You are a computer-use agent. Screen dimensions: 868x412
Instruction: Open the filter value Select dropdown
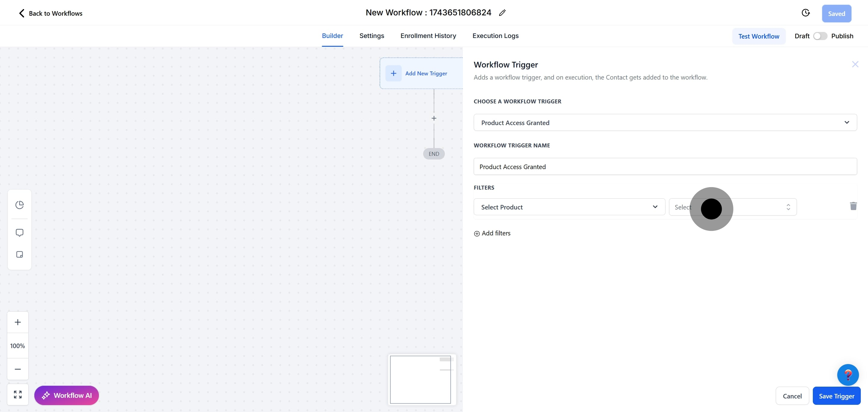[x=733, y=207]
